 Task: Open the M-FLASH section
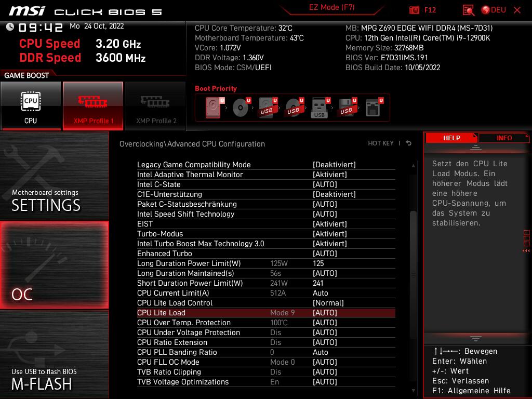coord(54,354)
